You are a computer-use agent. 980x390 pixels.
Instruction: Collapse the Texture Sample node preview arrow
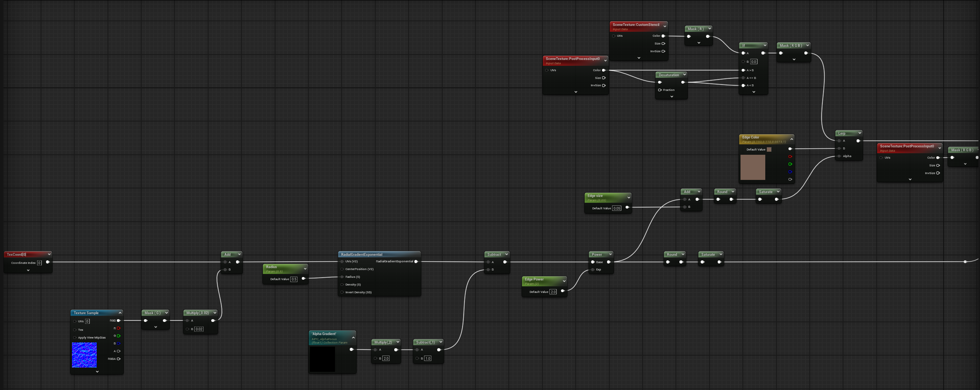[120, 313]
